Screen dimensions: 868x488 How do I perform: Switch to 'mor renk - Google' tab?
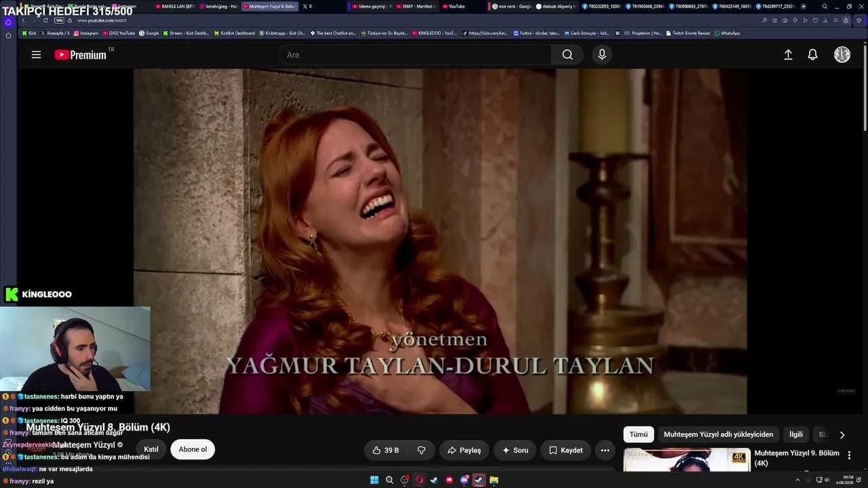511,6
